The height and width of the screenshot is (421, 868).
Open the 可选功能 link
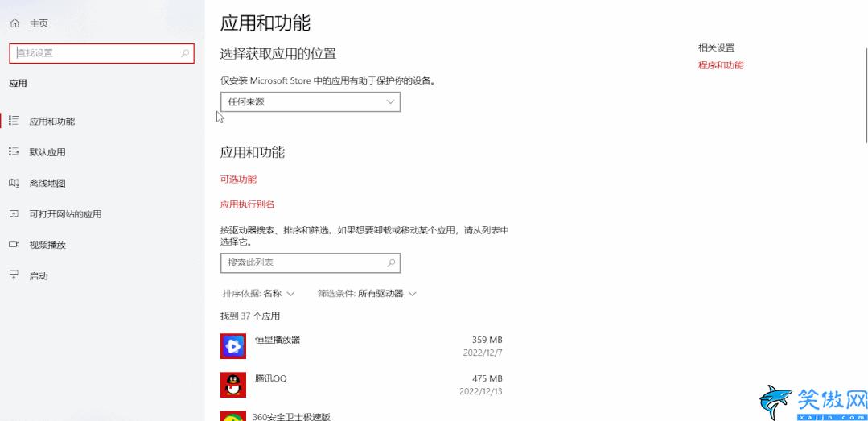239,179
